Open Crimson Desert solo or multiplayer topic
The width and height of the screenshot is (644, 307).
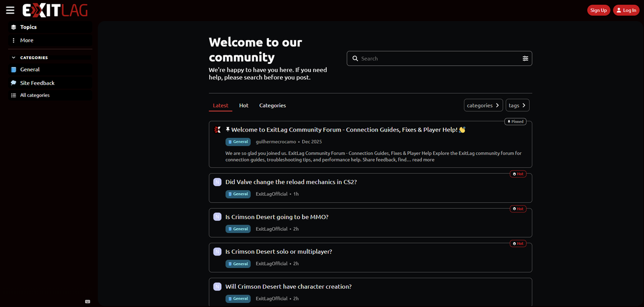[279, 252]
